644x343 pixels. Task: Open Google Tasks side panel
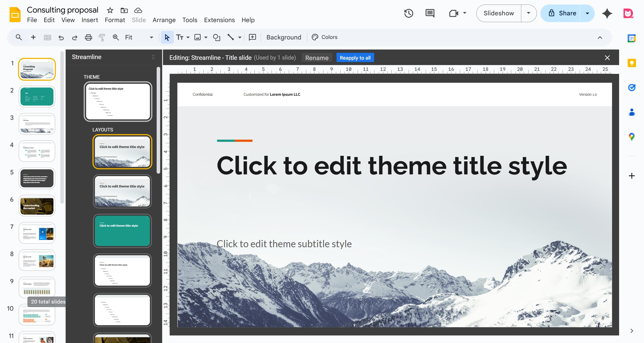point(631,87)
